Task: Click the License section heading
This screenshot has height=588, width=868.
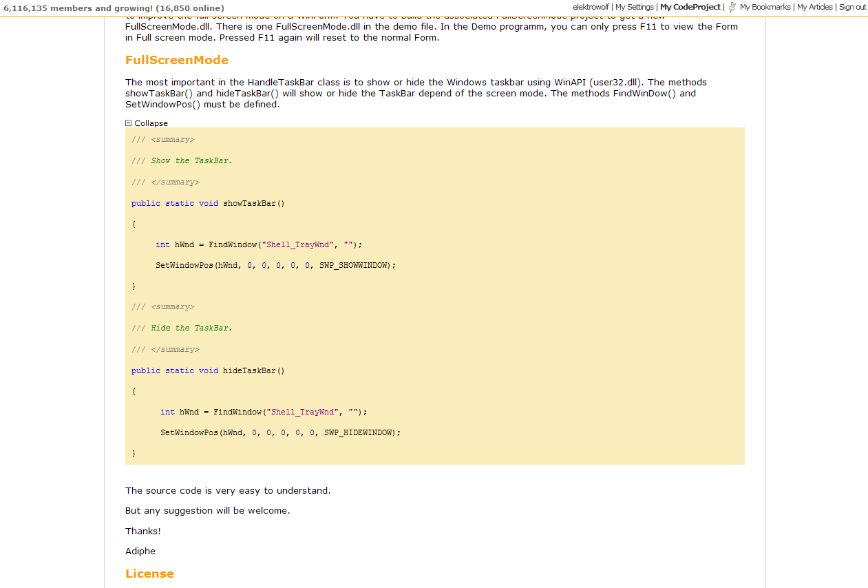Action: click(x=149, y=574)
